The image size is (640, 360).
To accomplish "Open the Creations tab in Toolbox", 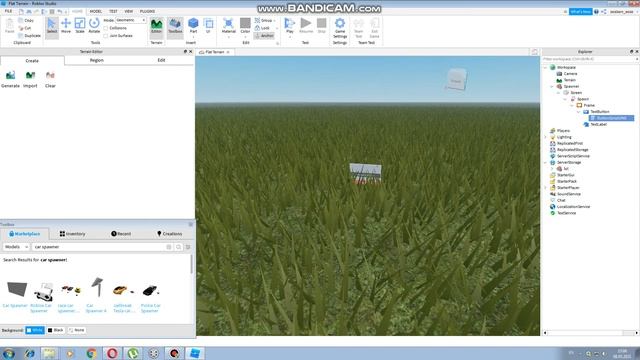I will tap(169, 234).
